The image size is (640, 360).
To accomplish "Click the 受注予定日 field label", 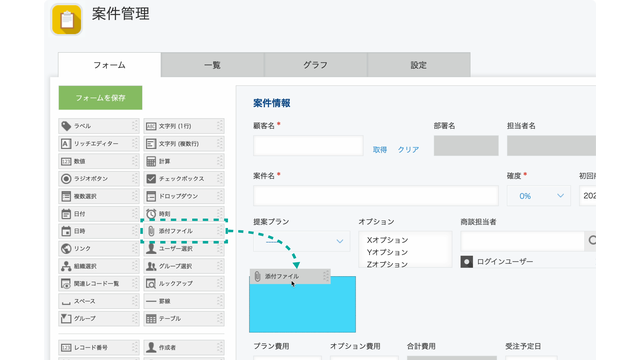I will (x=523, y=346).
